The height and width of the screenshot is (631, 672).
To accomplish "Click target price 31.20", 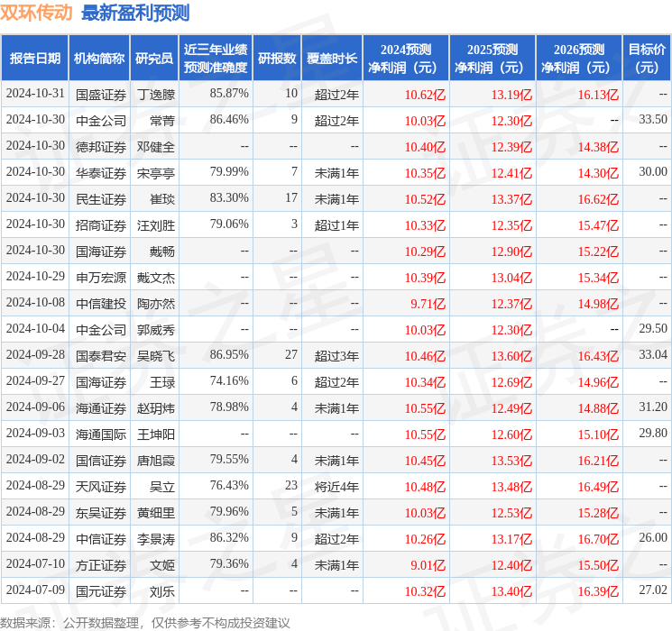I will tap(653, 407).
